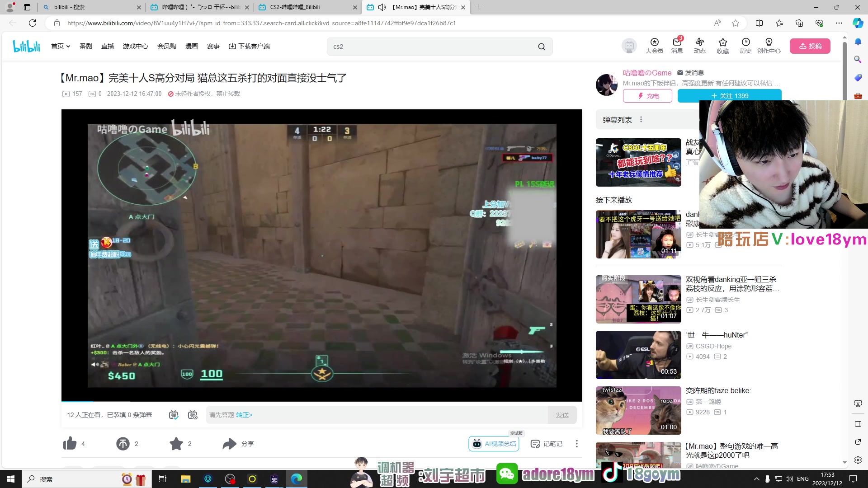The image size is (868, 488).
Task: Open the CSOL十五周年 ad thumbnail
Action: click(638, 162)
